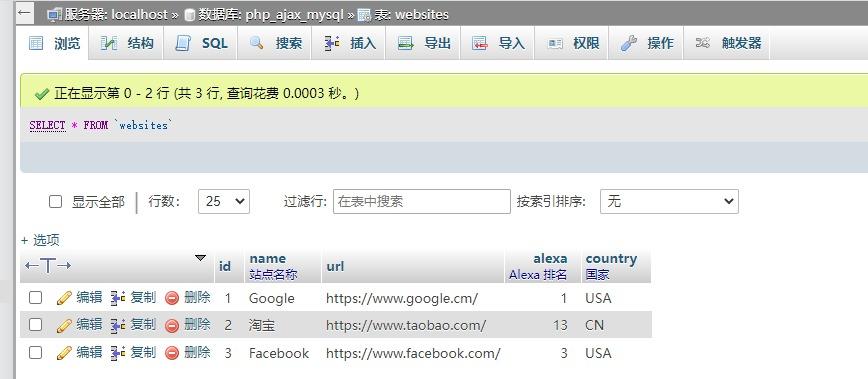The width and height of the screenshot is (868, 379).
Task: Click red delete icon on Facebook row
Action: point(172,353)
